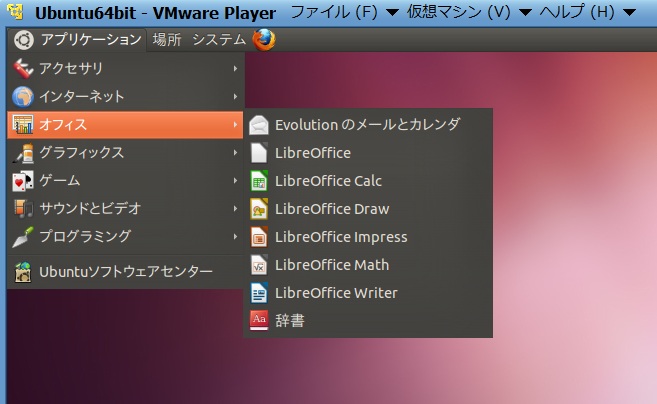Expand the プログラミング submenu arrow
This screenshot has height=404, width=657.
(235, 236)
